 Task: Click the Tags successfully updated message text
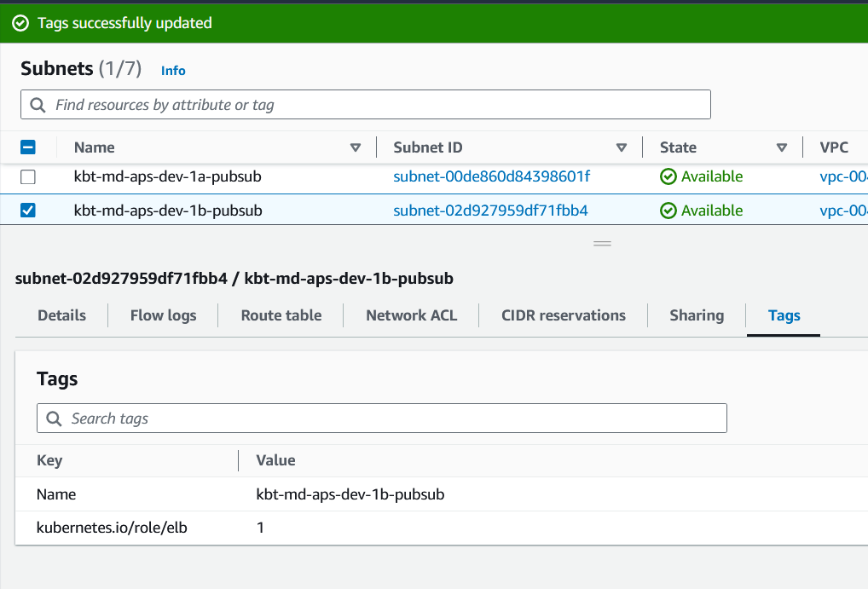click(x=124, y=23)
